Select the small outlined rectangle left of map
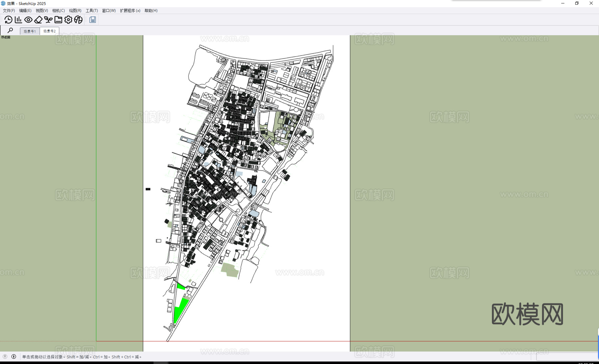Screen dimensions: 599x364 pyautogui.click(x=159, y=241)
